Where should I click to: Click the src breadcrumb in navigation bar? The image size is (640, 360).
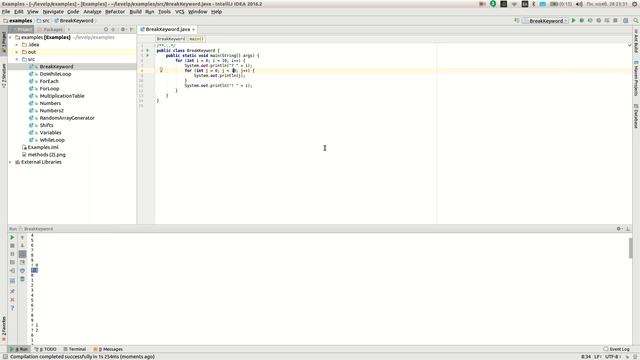tap(43, 20)
